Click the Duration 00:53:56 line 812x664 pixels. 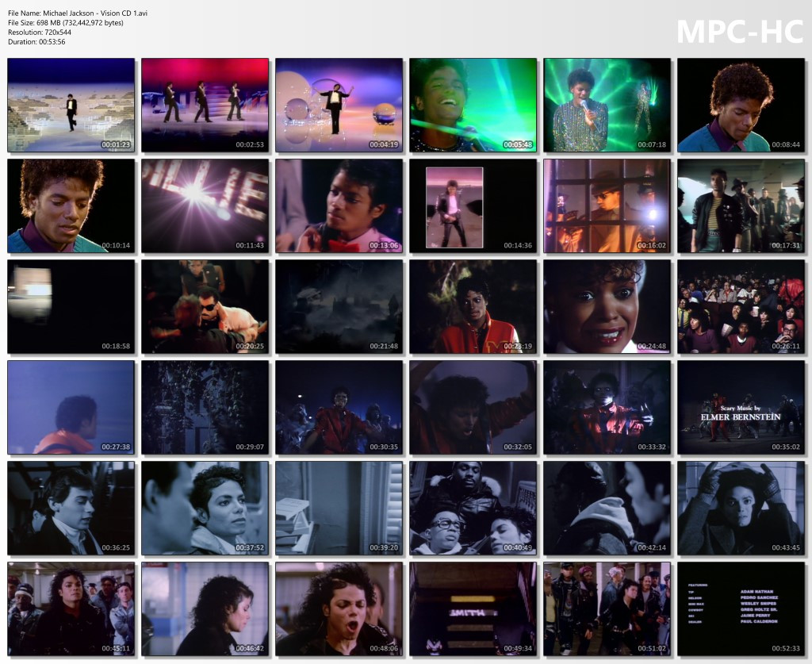36,42
